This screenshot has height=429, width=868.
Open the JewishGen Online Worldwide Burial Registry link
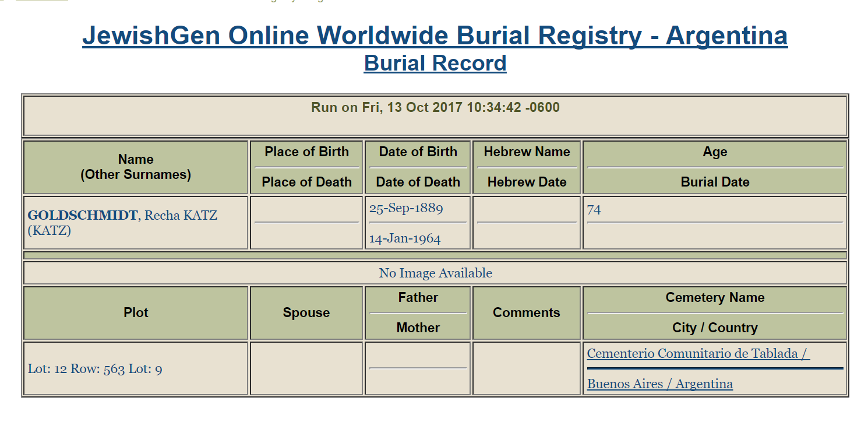[435, 36]
